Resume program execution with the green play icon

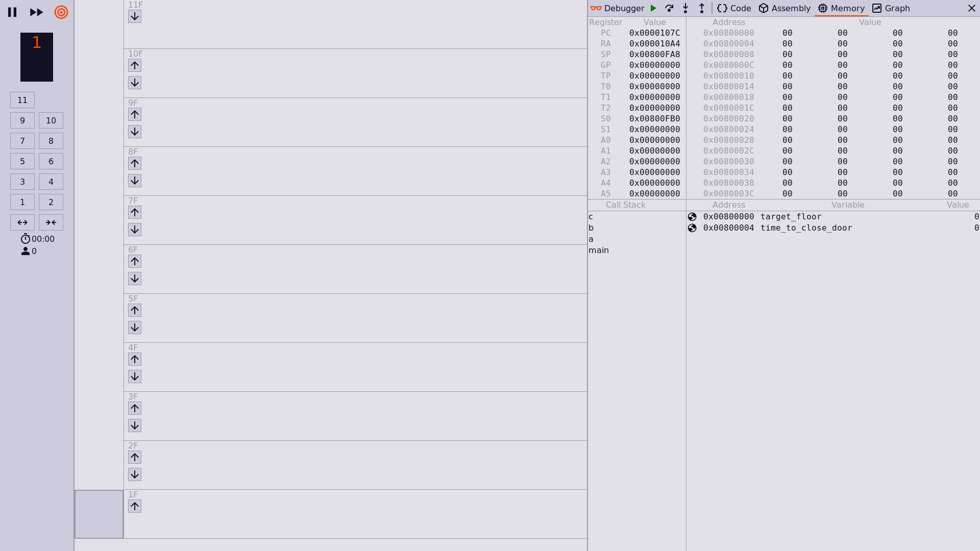pos(653,8)
